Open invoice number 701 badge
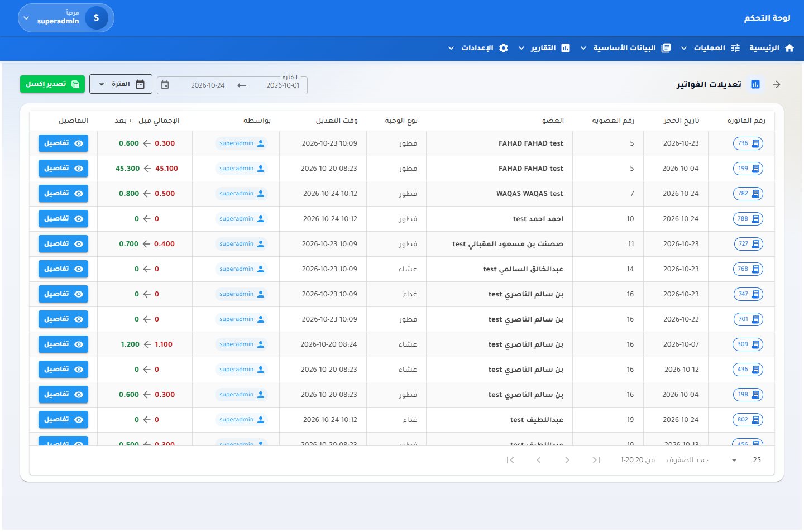Image resolution: width=804 pixels, height=532 pixels. click(748, 319)
